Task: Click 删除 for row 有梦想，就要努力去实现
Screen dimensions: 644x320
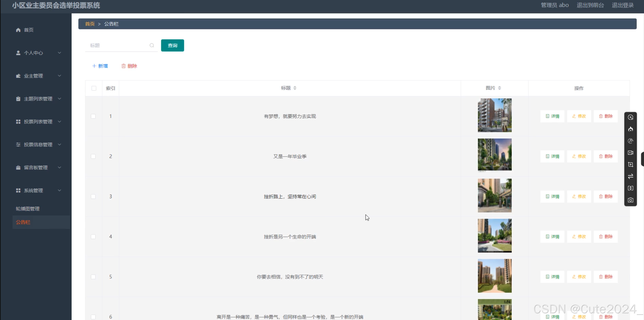Action: 606,116
